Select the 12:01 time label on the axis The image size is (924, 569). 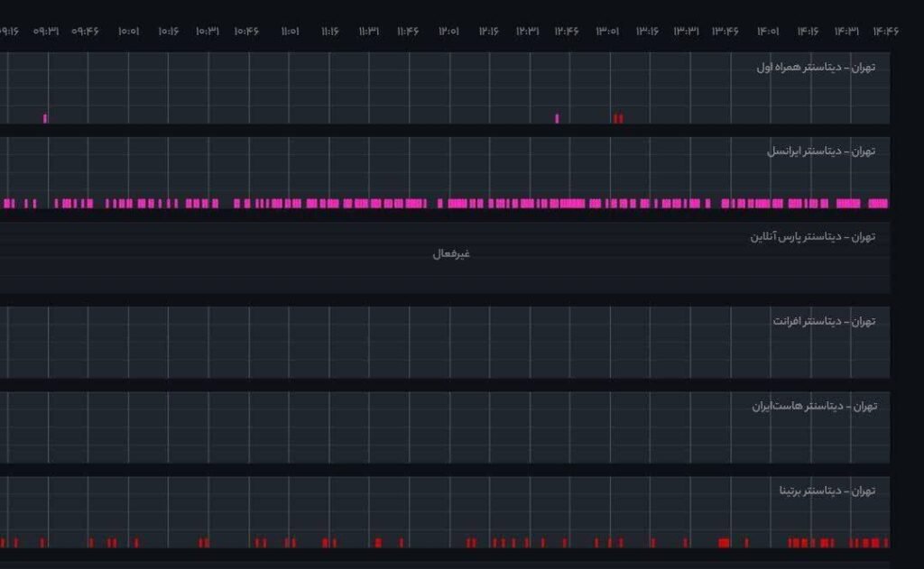(x=448, y=31)
